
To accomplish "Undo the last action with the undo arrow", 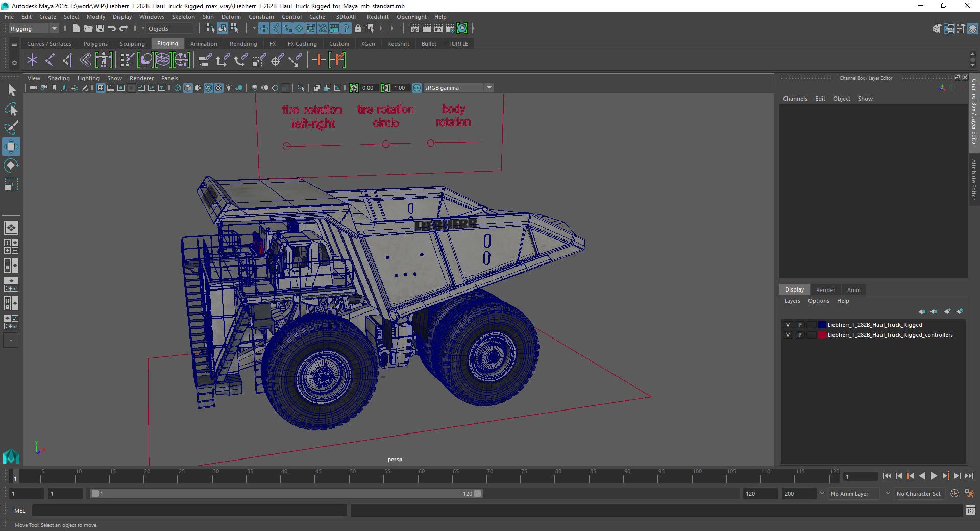I will (x=112, y=29).
